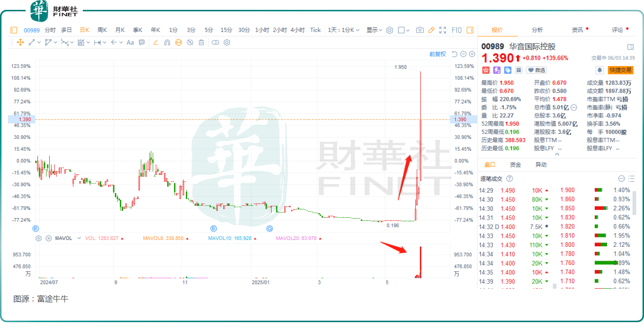Screen dimensions: 644x332
Task: Open the Hong Kong market flag icon
Action: tap(486, 70)
